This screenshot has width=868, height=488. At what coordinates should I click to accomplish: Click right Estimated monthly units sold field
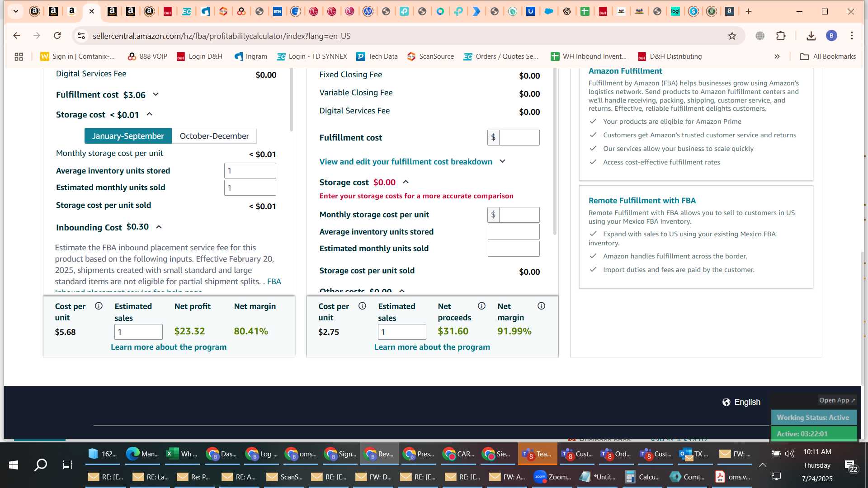[514, 249]
